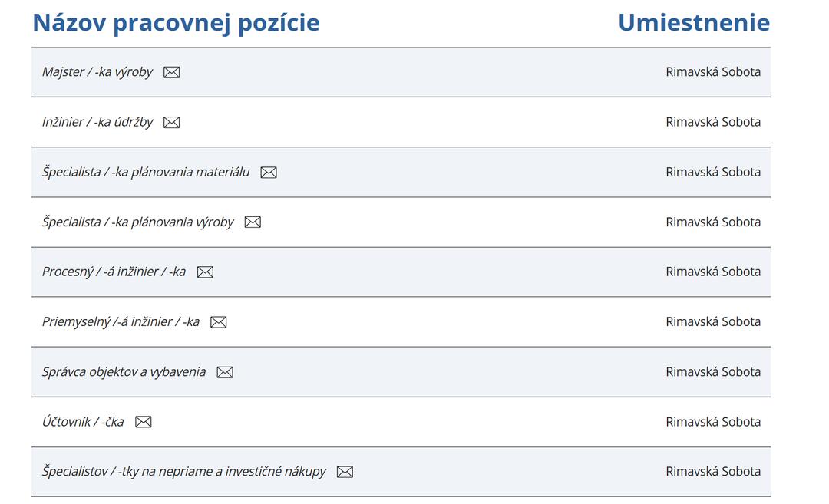829x504 pixels.
Task: Select mail icon next to Procesný inžinier
Action: click(x=205, y=272)
